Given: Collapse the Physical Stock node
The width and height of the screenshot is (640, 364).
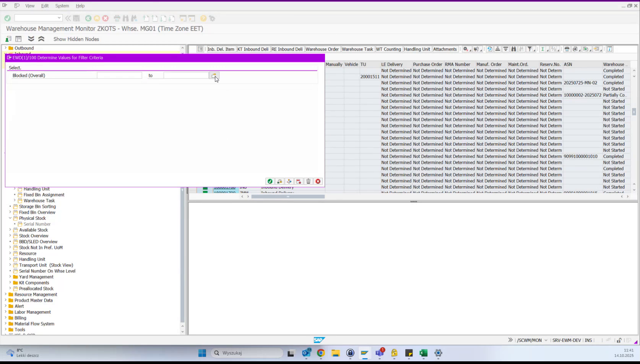Looking at the screenshot, I should [x=10, y=218].
